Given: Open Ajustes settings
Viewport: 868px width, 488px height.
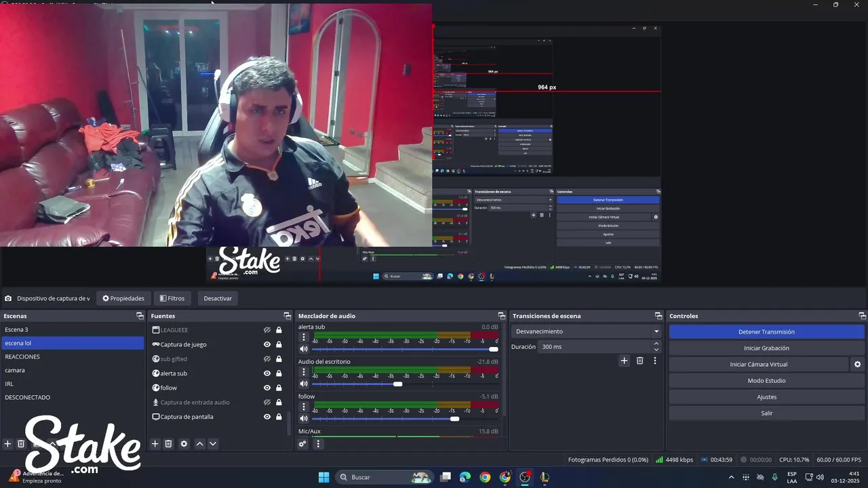Looking at the screenshot, I should pos(766,397).
